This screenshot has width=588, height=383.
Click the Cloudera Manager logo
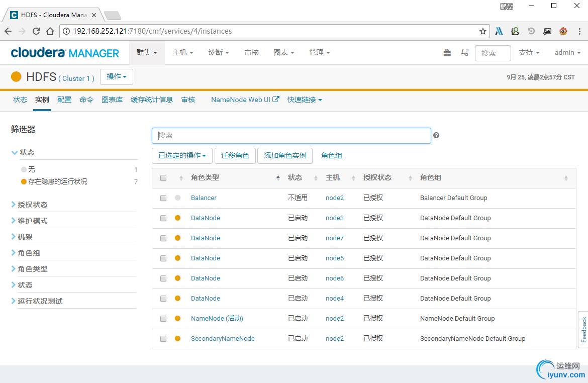(x=65, y=52)
